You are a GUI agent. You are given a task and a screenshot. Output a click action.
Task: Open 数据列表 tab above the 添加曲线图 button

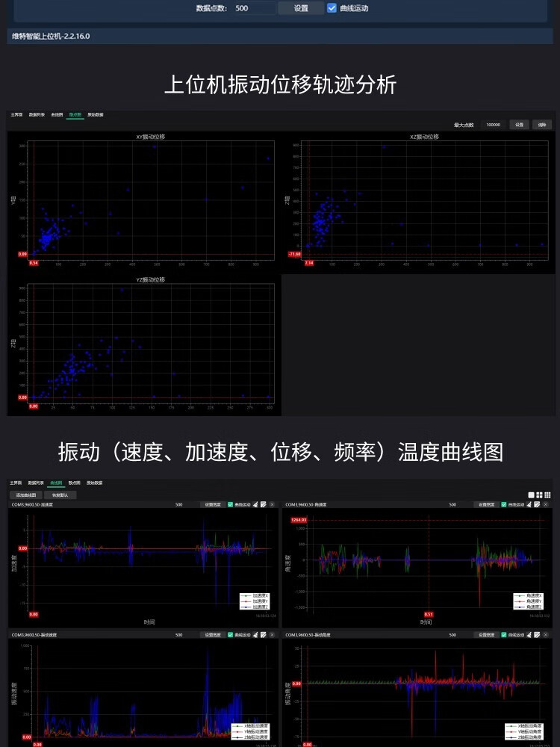[37, 483]
